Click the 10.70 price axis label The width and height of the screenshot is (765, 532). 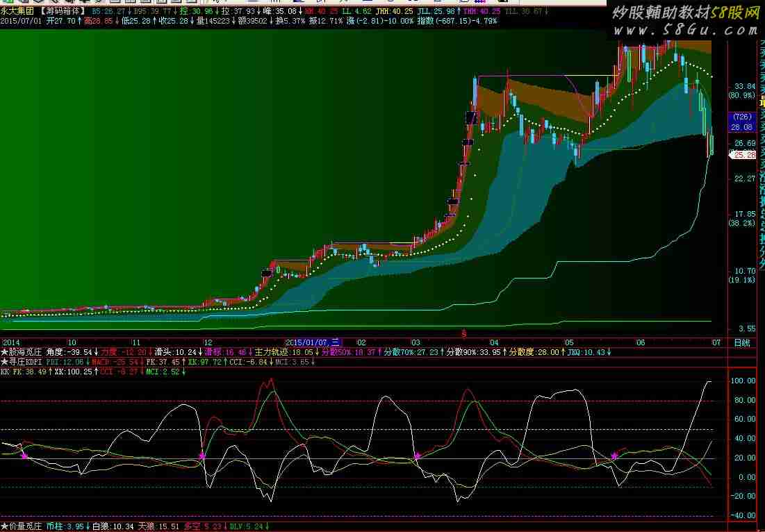tap(745, 271)
